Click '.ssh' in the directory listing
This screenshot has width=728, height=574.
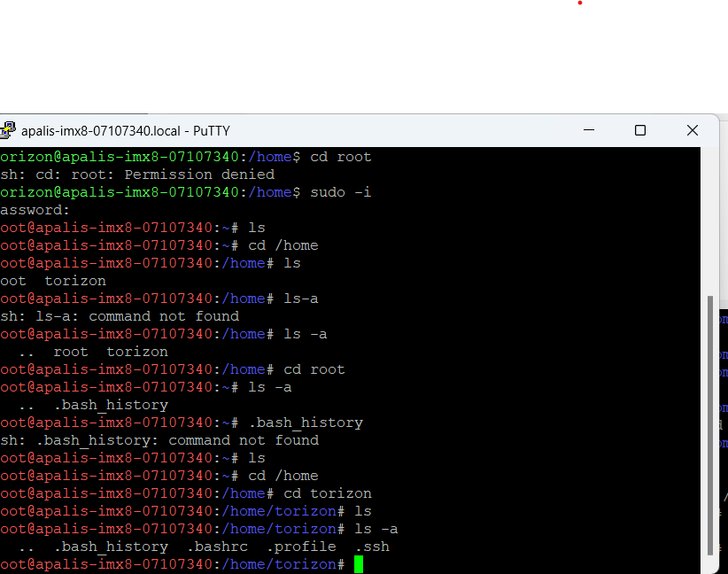pyautogui.click(x=372, y=547)
